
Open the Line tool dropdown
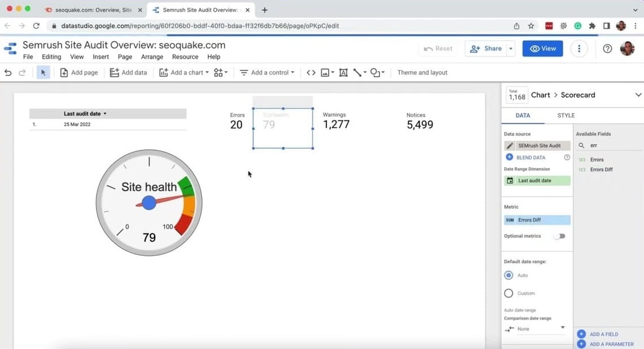pos(360,73)
